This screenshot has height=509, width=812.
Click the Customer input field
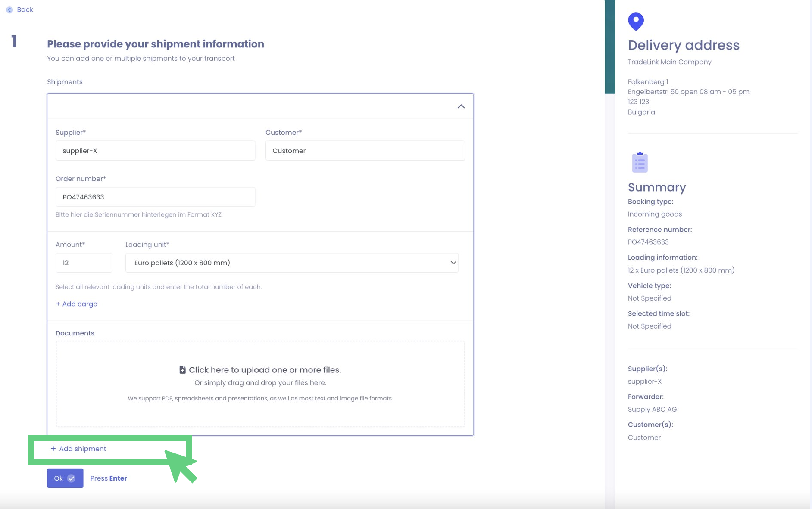pyautogui.click(x=365, y=151)
